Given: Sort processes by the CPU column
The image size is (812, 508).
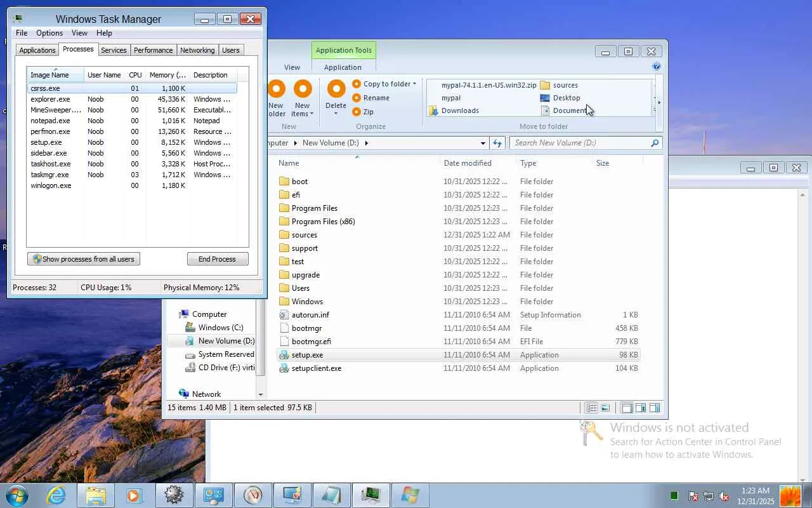Looking at the screenshot, I should click(135, 75).
